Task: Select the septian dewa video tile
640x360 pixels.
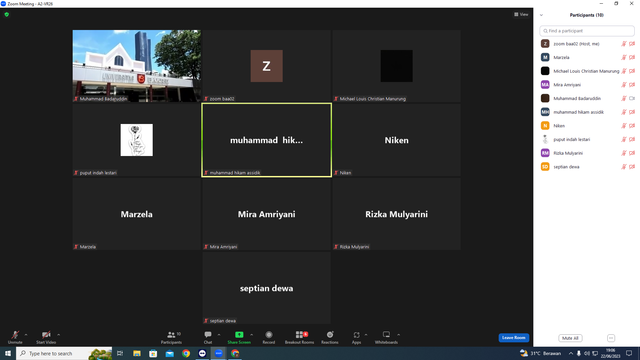Action: tap(267, 288)
